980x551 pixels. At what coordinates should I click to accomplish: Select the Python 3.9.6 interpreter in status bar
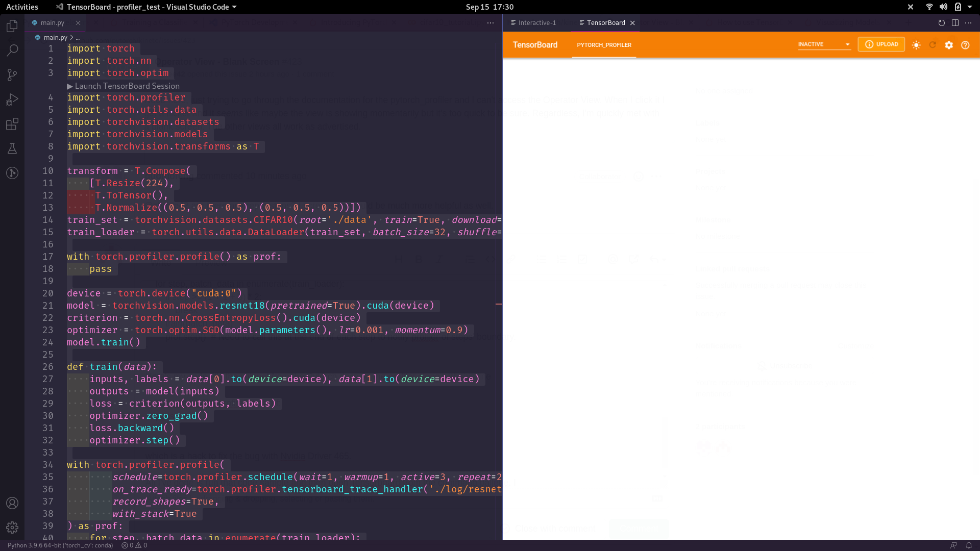(x=61, y=545)
